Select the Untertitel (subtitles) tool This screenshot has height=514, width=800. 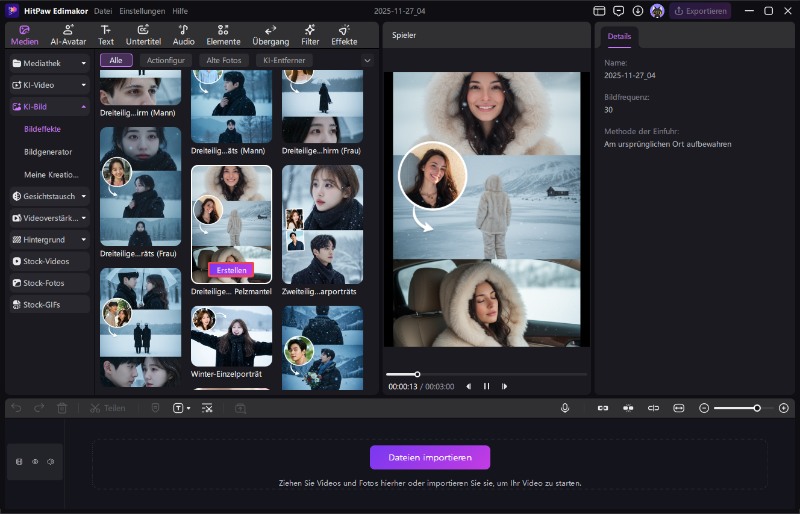[x=144, y=35]
